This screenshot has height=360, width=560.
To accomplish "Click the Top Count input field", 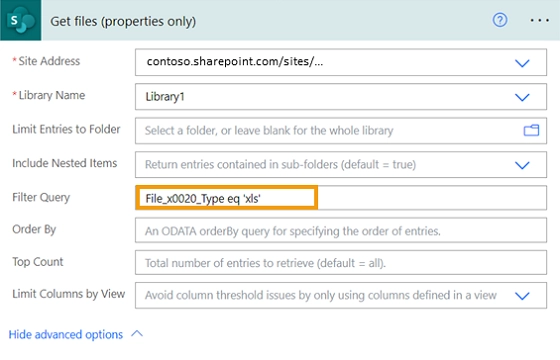I will tap(341, 262).
